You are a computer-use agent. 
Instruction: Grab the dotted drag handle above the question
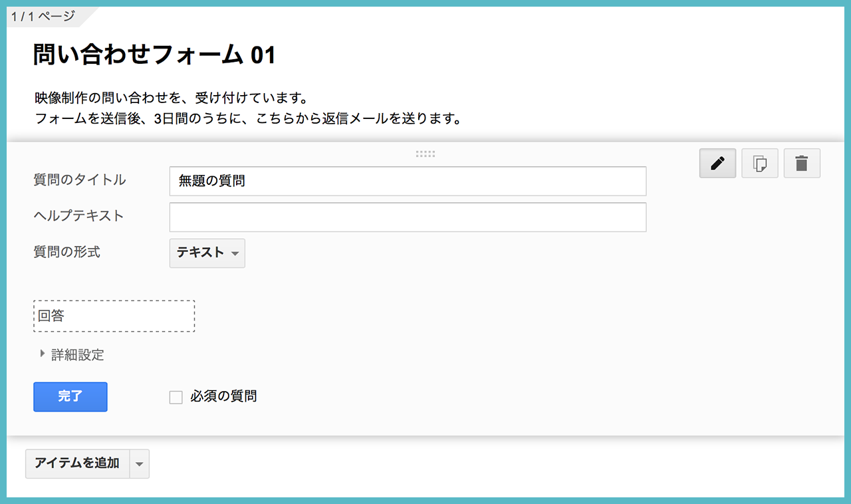[425, 154]
